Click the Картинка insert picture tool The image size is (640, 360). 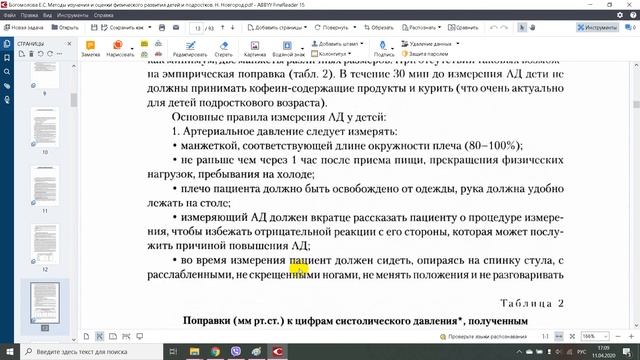[x=255, y=49]
